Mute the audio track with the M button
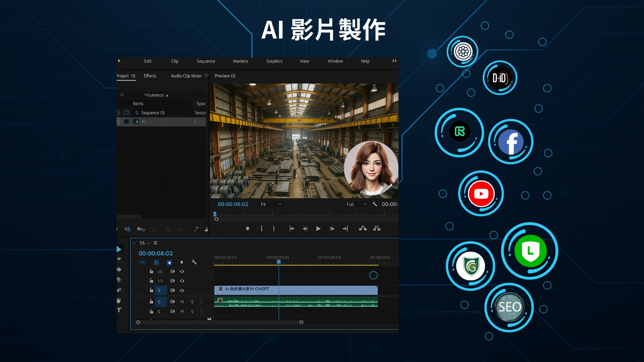Screen dimensions: 644x362 tap(182, 302)
